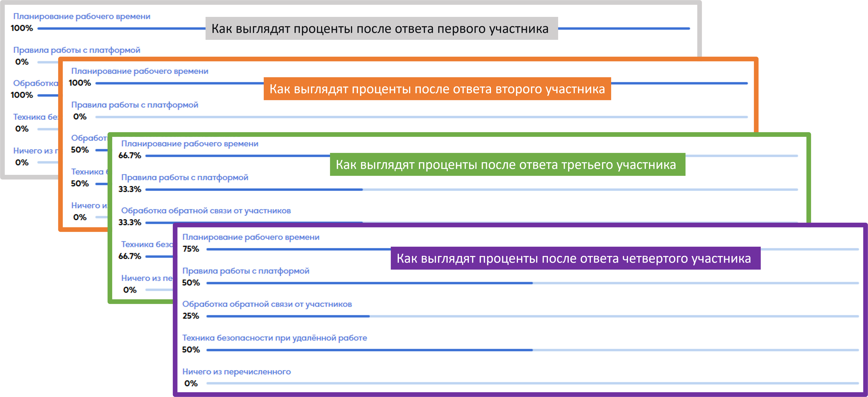Click 'Ничего из перечисленного' in purple panel
Viewport: 868px width, 397px height.
click(x=236, y=372)
